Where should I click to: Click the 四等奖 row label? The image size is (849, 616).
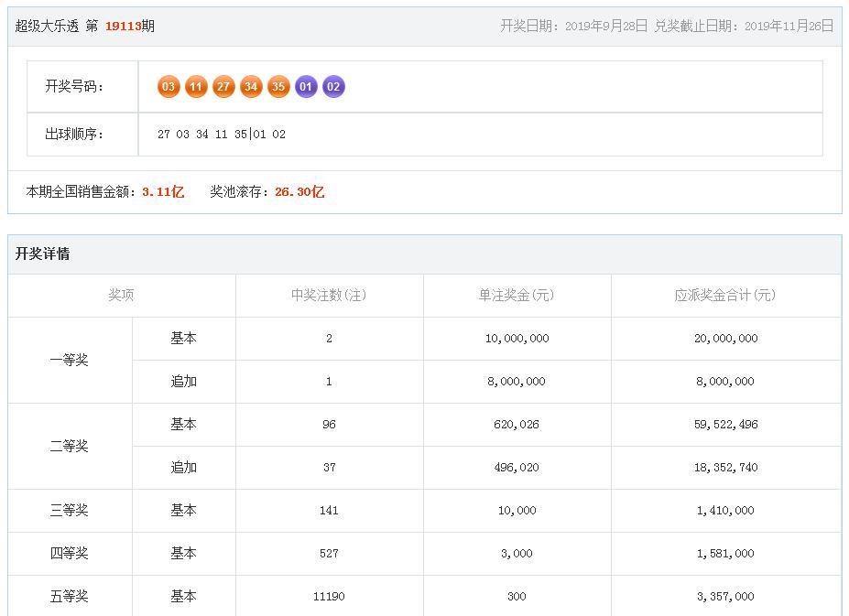70,553
